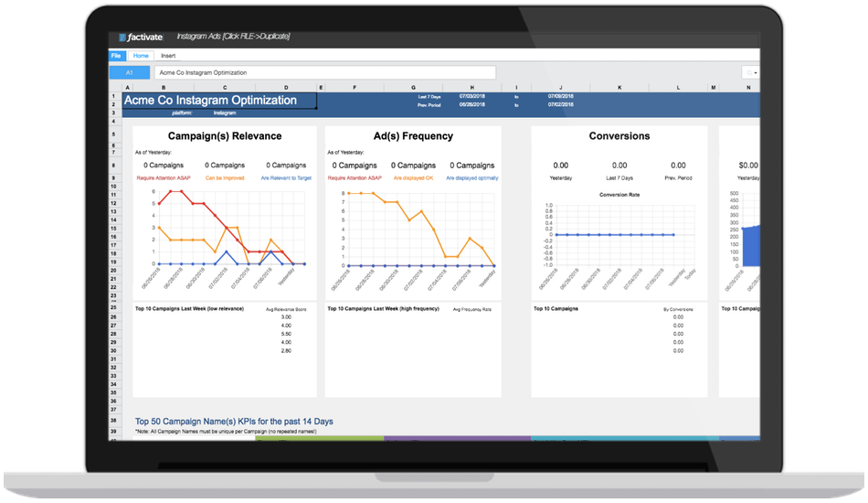Click the $0.00 value cell
Image resolution: width=868 pixels, height=503 pixels.
pos(748,166)
